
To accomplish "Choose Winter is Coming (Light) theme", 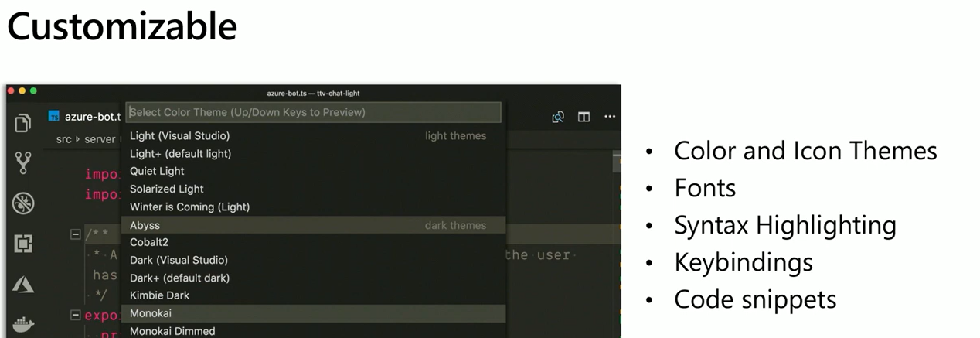I will click(x=314, y=207).
